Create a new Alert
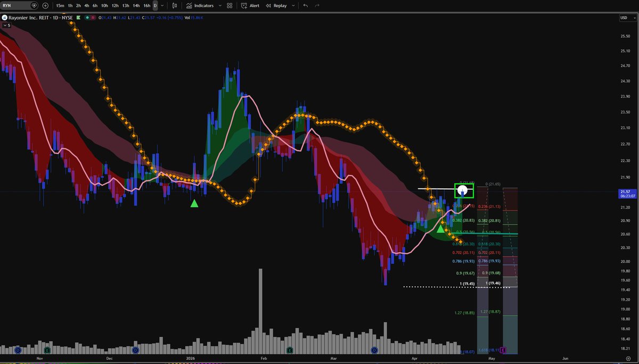Viewport: 639px width, 364px height. 251,5
